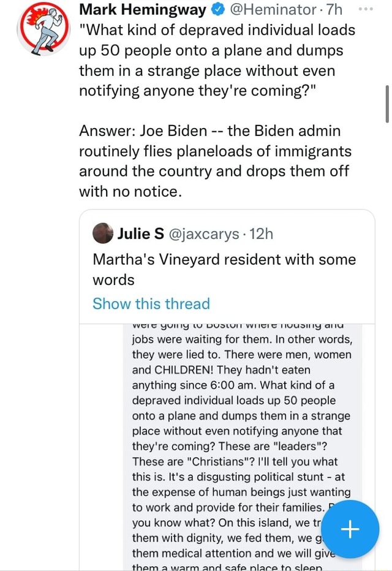392x571 pixels.
Task: Tap the "What kind of depraved individual" quote paragraph
Action: (216, 61)
